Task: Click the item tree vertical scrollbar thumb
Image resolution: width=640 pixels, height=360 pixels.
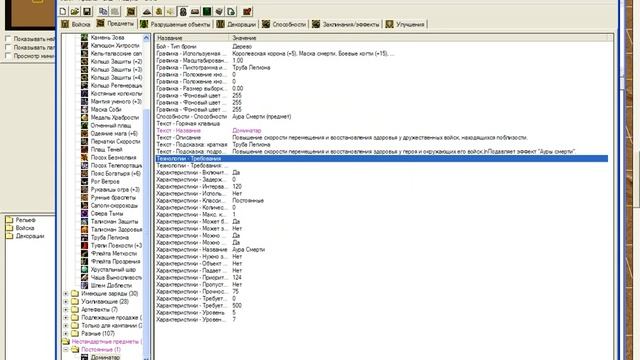Action: pos(146,233)
